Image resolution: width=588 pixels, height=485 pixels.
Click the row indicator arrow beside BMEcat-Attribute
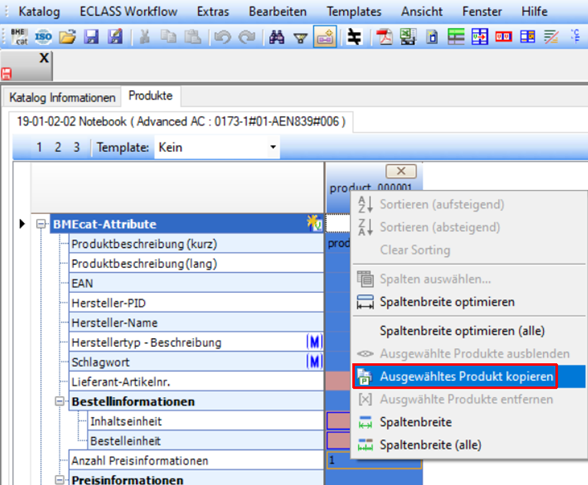click(x=22, y=224)
